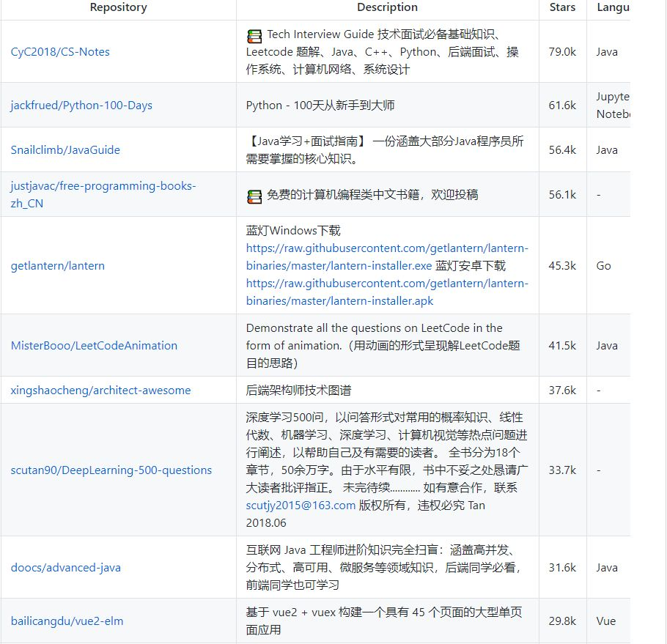Screen dimensions: 667x644
Task: Click the Stars column header
Action: [x=562, y=7]
